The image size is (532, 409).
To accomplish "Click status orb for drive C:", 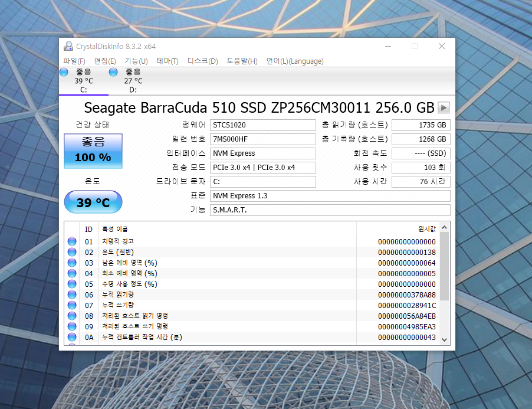I will click(64, 72).
